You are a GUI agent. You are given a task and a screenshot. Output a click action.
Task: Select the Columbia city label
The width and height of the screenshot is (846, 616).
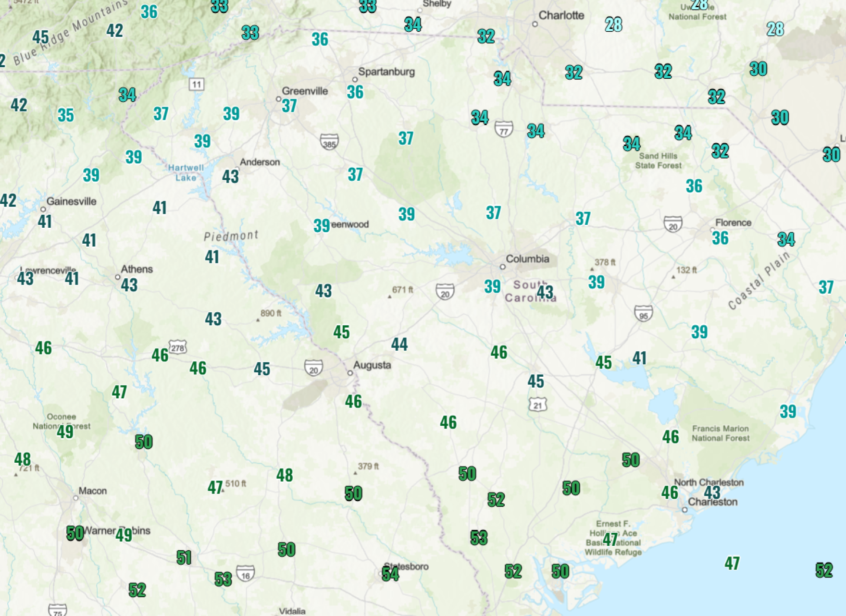tap(527, 259)
